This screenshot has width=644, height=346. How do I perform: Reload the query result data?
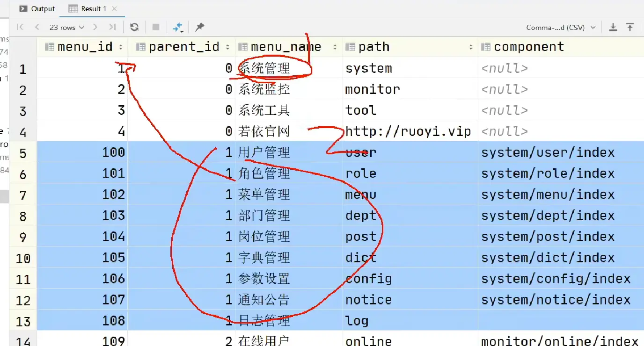[x=134, y=27]
